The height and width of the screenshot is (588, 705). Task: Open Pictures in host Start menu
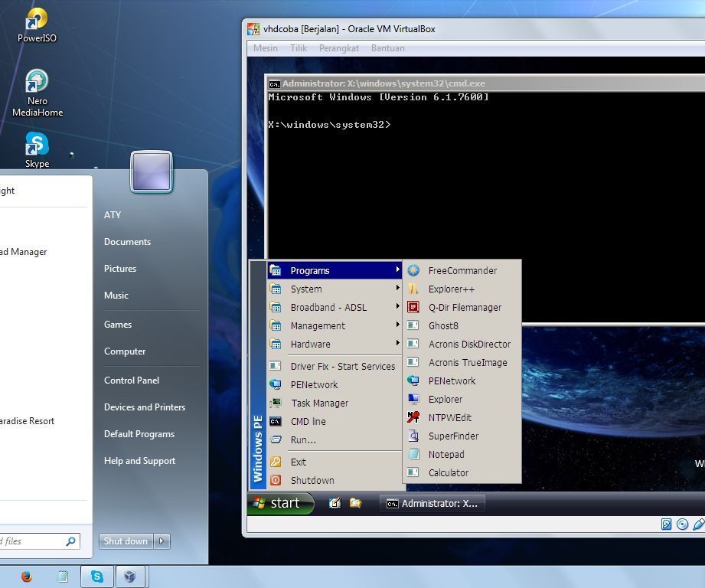point(120,269)
